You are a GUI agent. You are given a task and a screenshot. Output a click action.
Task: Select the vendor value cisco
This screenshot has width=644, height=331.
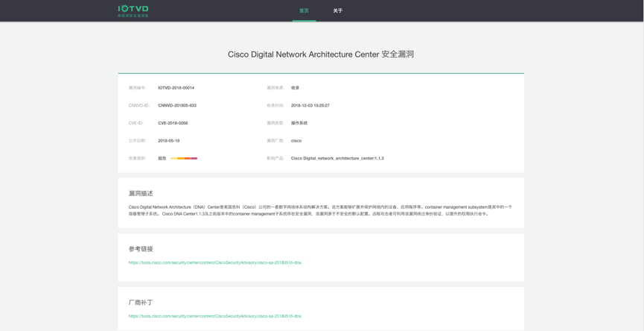tap(296, 141)
